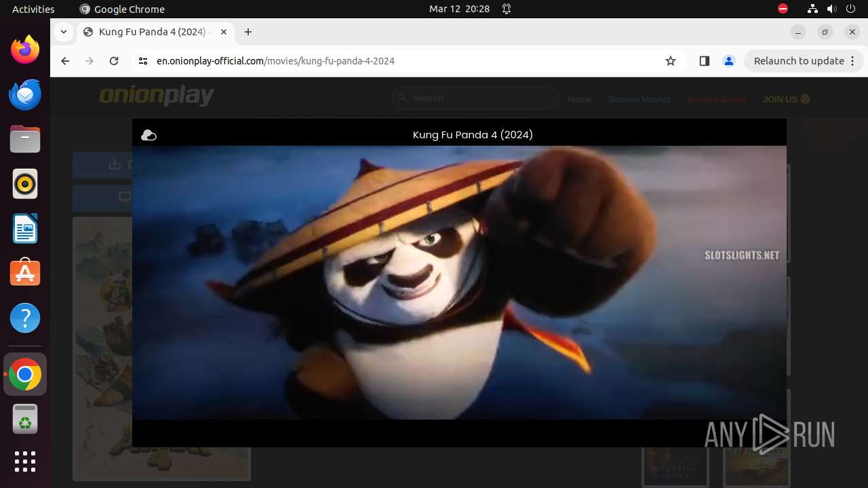Image resolution: width=868 pixels, height=488 pixels.
Task: Click the onionplay logo
Action: pyautogui.click(x=157, y=96)
